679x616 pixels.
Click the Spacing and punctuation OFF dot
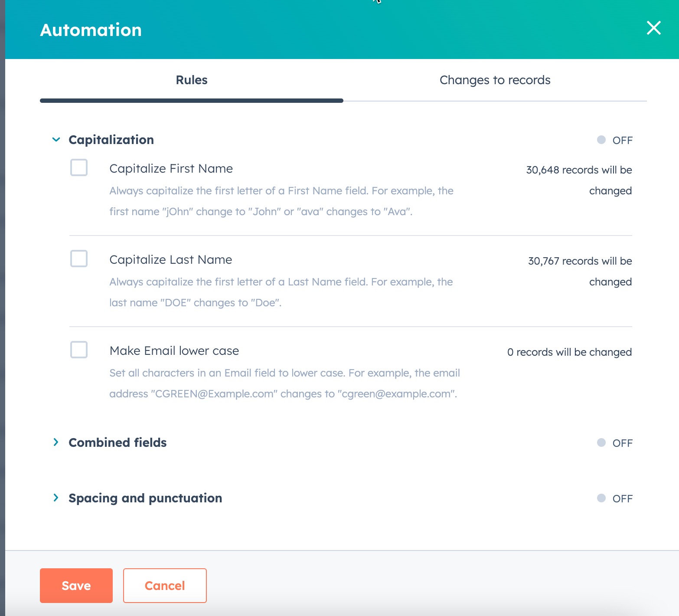pos(601,498)
